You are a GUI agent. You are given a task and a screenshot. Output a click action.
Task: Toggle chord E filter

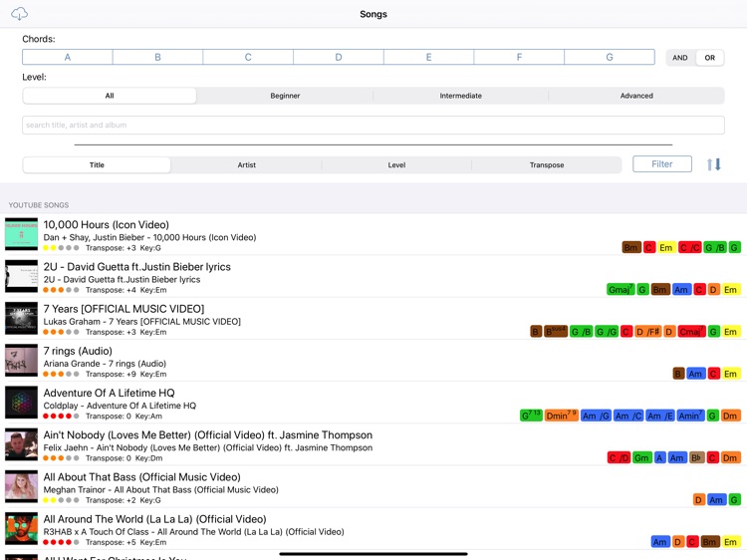[428, 57]
